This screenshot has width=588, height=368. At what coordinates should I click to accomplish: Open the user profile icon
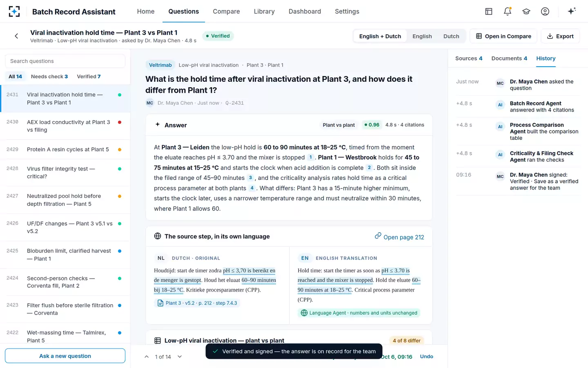(x=545, y=11)
